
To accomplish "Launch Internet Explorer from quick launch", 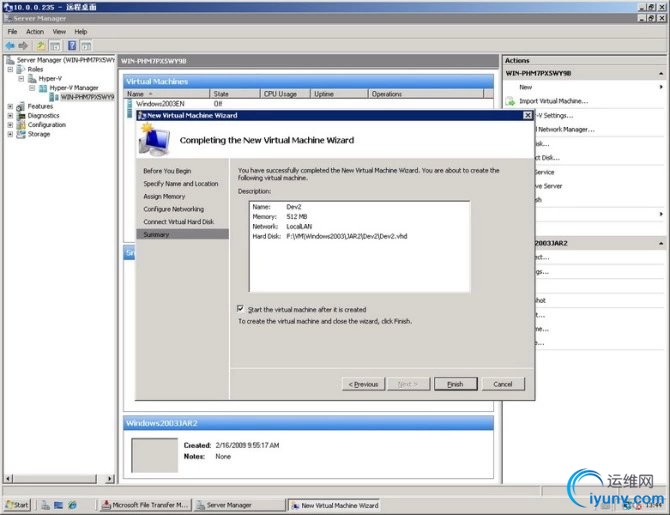I will coord(73,505).
